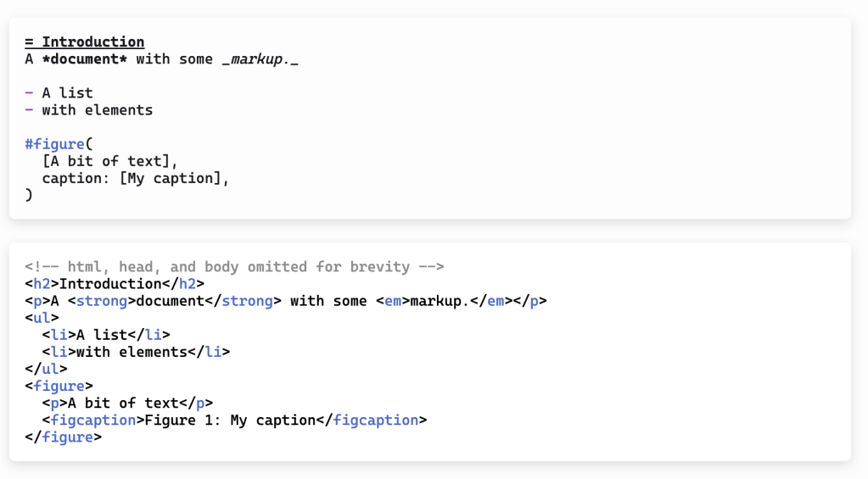Click the opening "<figure>" tag
Viewport: 868px width, 479px height.
pyautogui.click(x=59, y=387)
